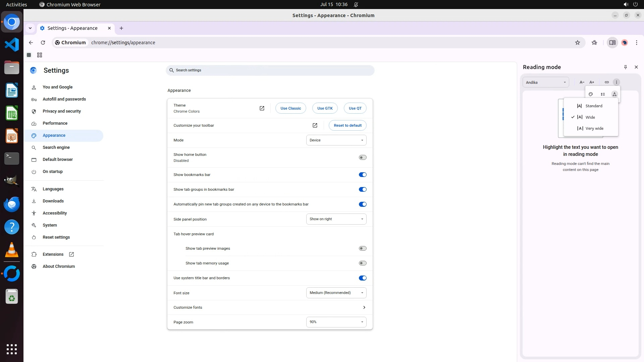Open the Side panel position dropdown
This screenshot has width=644, height=362.
coord(336,219)
